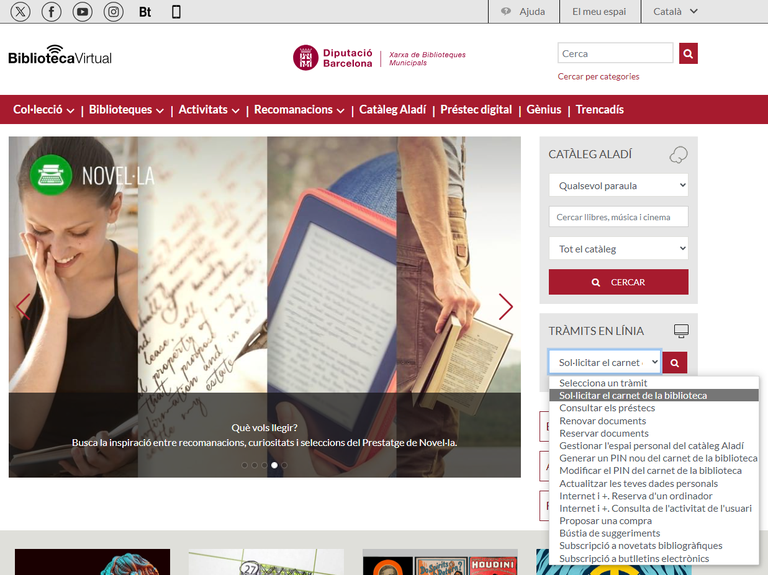Choose Selecciona un tràmit option

(654, 383)
